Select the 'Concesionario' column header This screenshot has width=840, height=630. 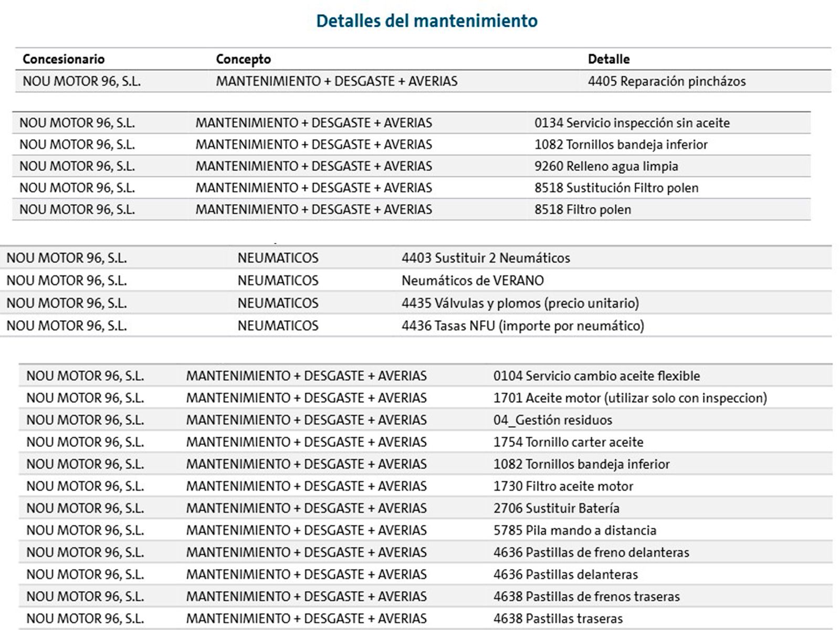click(x=64, y=59)
